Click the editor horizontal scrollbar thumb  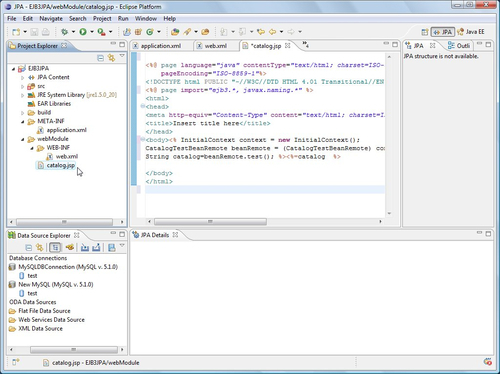[x=210, y=222]
